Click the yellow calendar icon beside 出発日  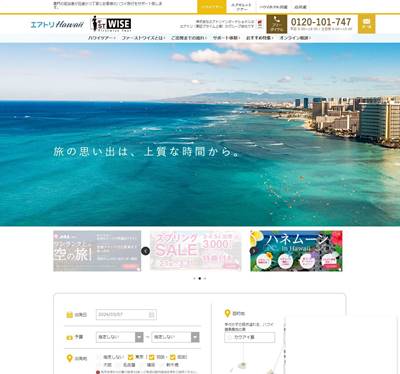click(69, 315)
